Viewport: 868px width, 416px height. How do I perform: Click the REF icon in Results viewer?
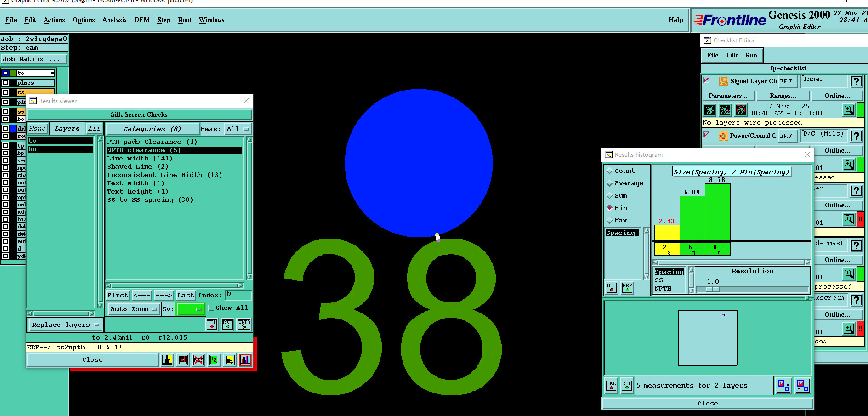tap(227, 325)
